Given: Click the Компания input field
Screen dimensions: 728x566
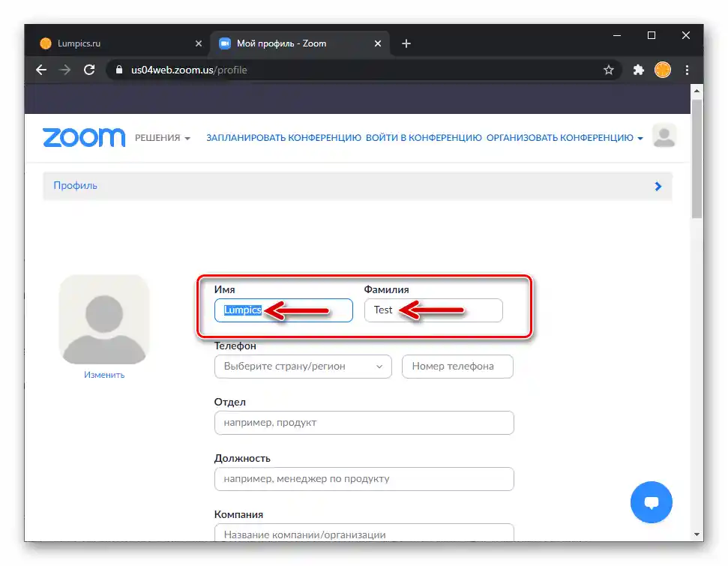Looking at the screenshot, I should click(x=364, y=532).
